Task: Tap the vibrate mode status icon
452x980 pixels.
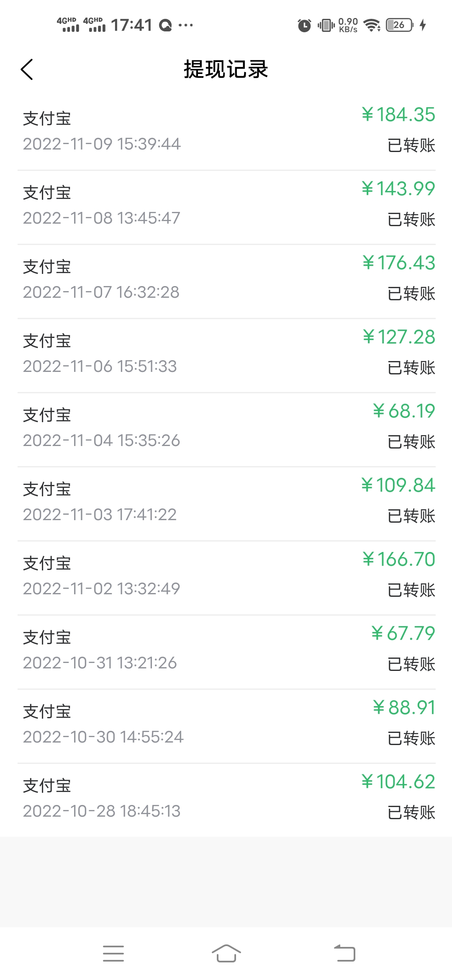Action: [x=326, y=25]
